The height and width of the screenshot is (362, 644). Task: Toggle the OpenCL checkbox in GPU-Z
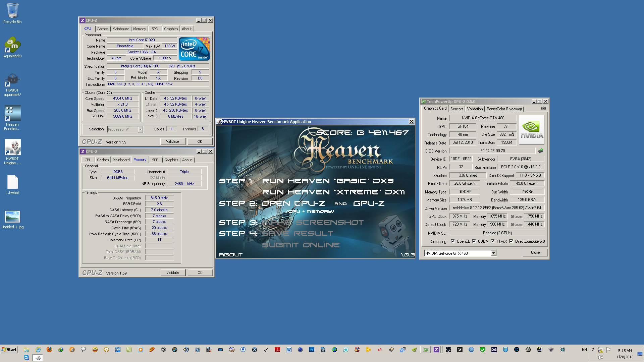pos(453,241)
